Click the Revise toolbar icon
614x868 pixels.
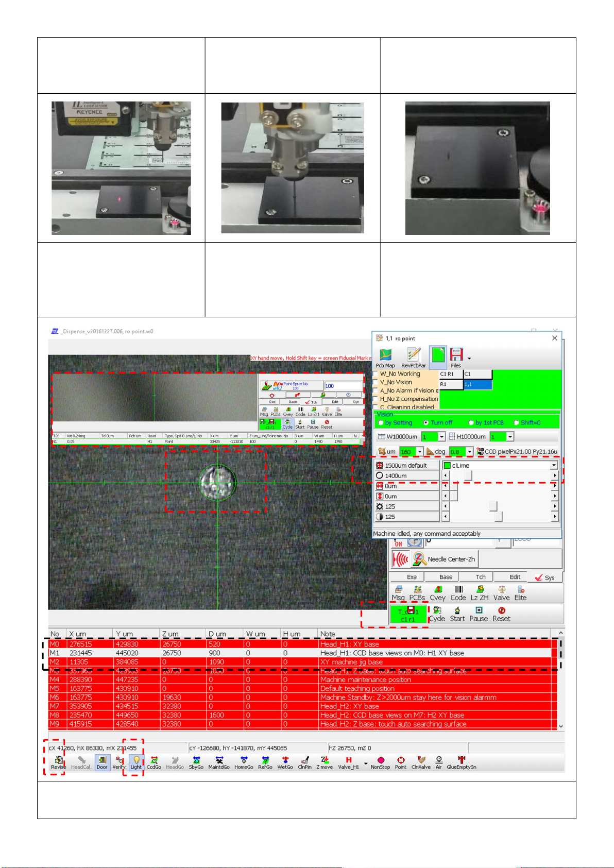(58, 762)
